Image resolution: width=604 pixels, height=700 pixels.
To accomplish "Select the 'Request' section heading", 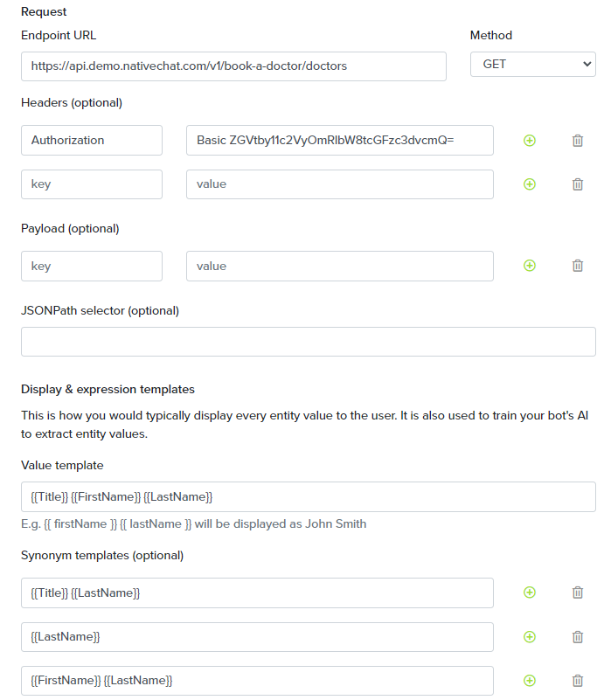I will click(44, 11).
